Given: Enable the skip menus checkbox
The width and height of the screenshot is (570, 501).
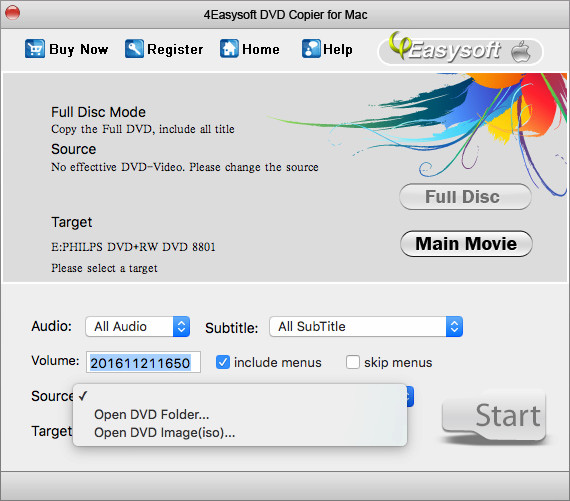Looking at the screenshot, I should [353, 362].
